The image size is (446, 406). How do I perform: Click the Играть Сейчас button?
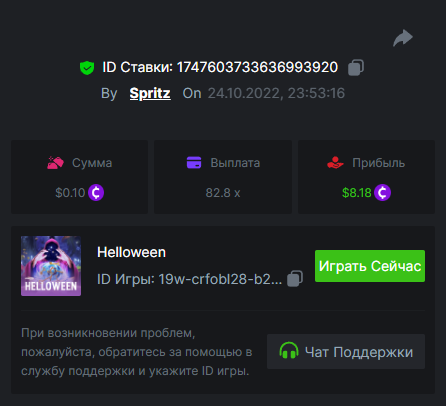[x=370, y=266]
